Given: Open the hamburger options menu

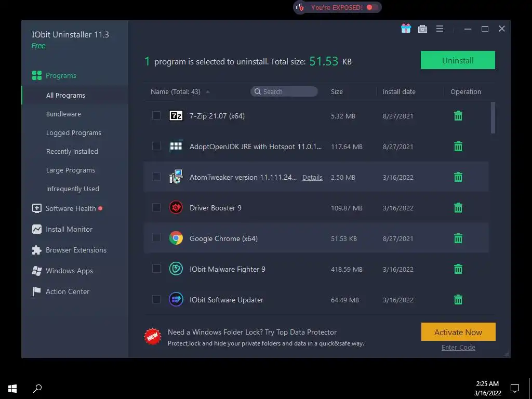Looking at the screenshot, I should tap(440, 29).
